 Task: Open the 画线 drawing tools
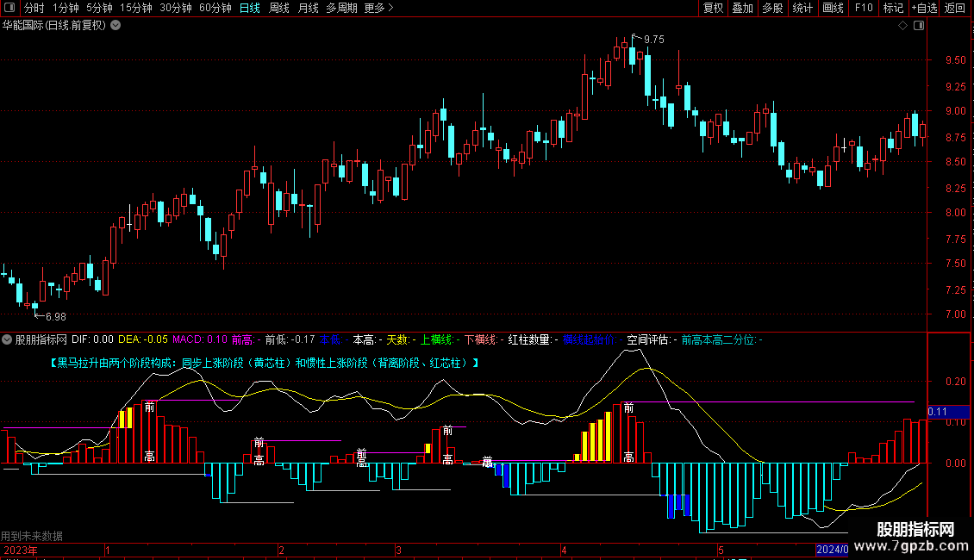[833, 8]
